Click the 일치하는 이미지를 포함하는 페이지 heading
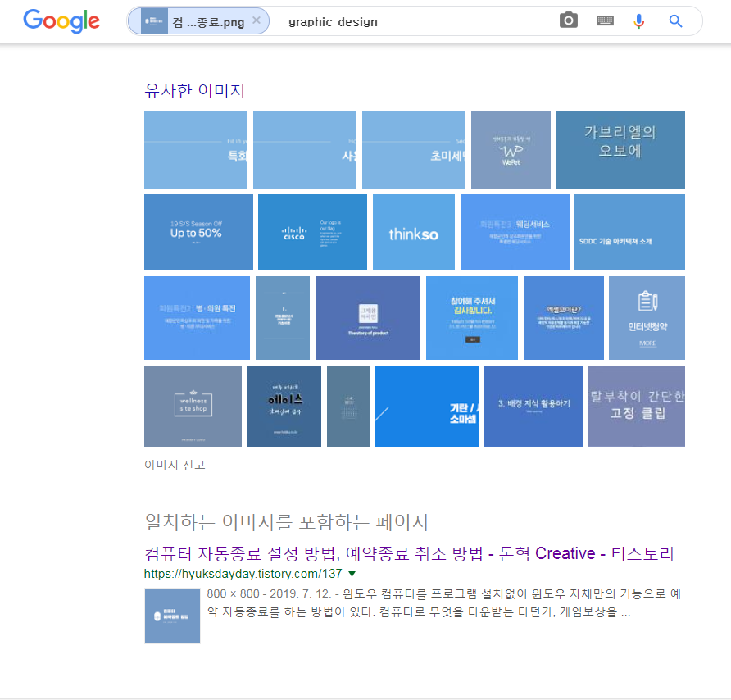731x700 pixels. coord(286,522)
